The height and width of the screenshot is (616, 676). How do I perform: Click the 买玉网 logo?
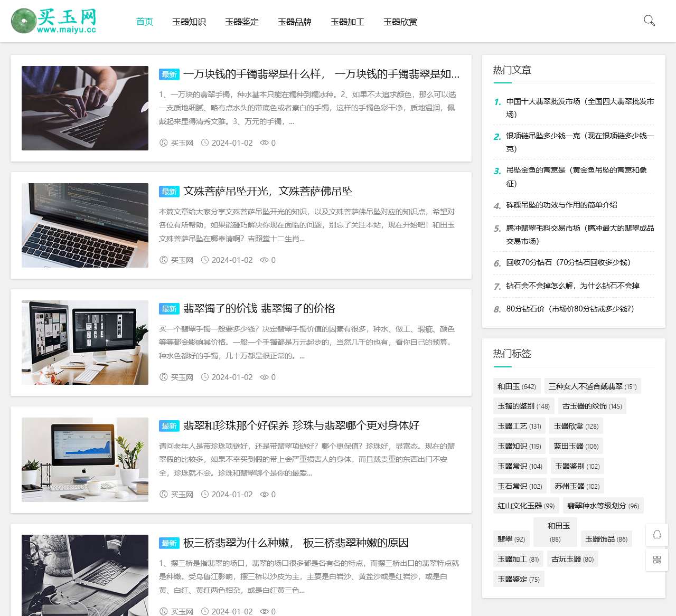tap(55, 21)
